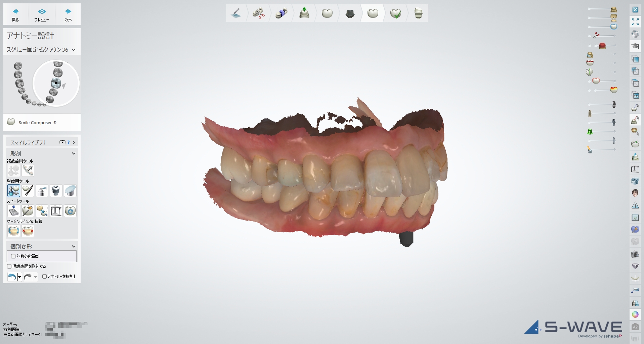Select the multi-tooth transform arrow tool
Screen dimensions: 644x344
[28, 170]
